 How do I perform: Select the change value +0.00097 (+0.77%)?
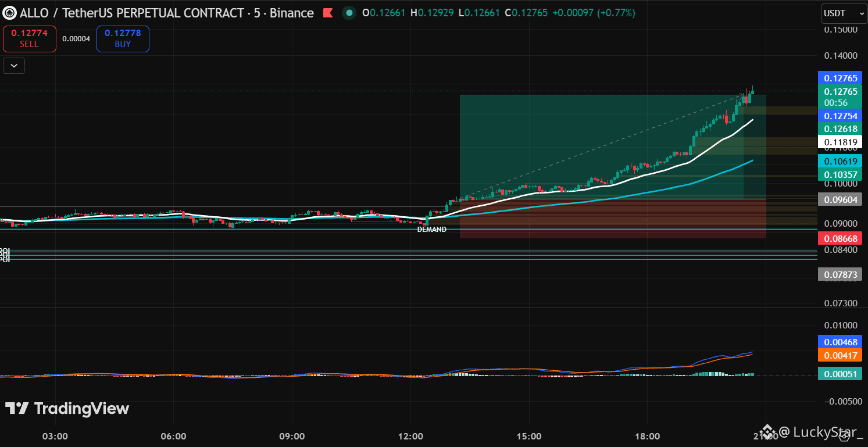click(x=594, y=13)
